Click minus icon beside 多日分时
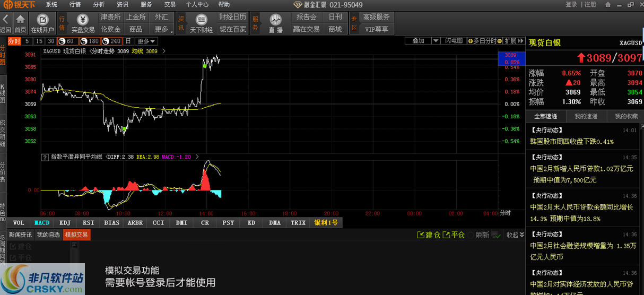The height and width of the screenshot is (295, 644). tap(500, 41)
